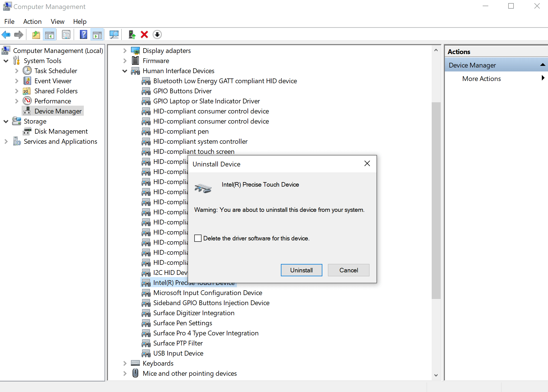The image size is (548, 392).
Task: Select the Disk Management icon
Action: (x=27, y=131)
